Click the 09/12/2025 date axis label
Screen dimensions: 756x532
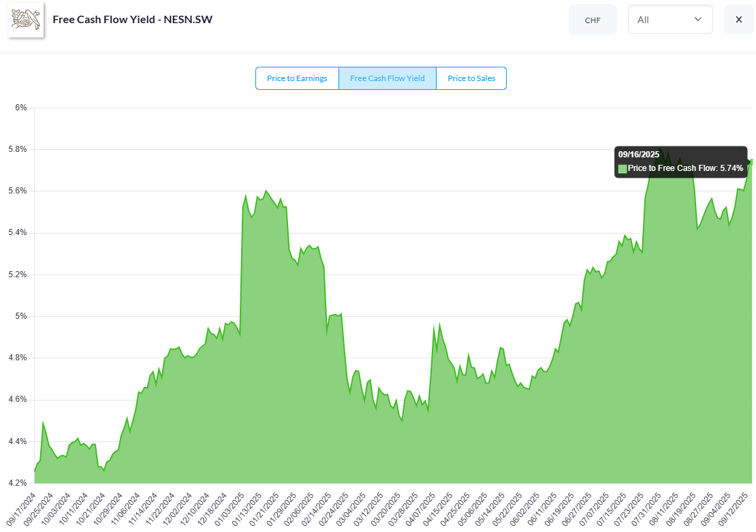(x=734, y=509)
